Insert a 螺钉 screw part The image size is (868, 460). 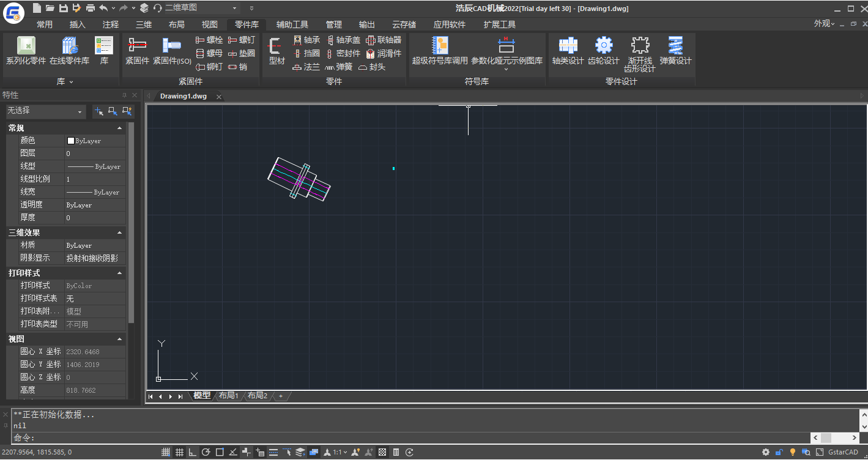click(x=242, y=40)
